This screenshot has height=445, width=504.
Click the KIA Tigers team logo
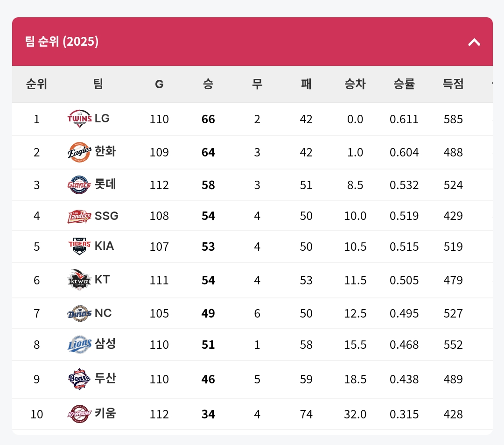[x=79, y=247]
